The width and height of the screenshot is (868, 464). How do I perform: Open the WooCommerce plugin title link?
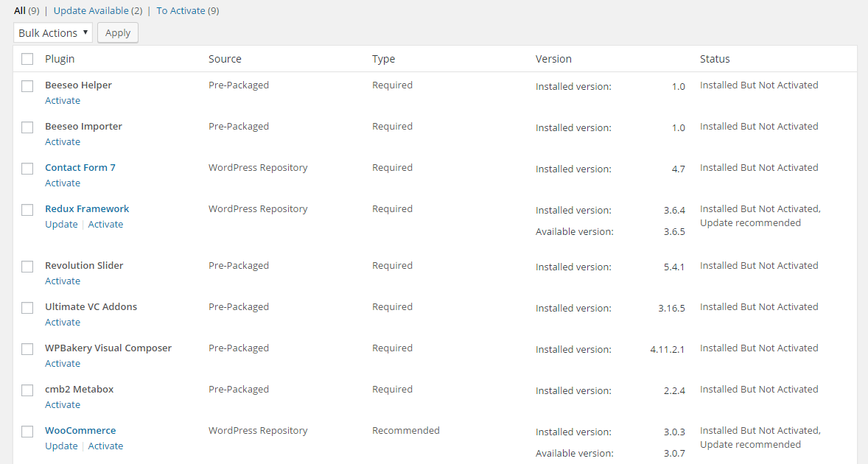[x=80, y=431]
